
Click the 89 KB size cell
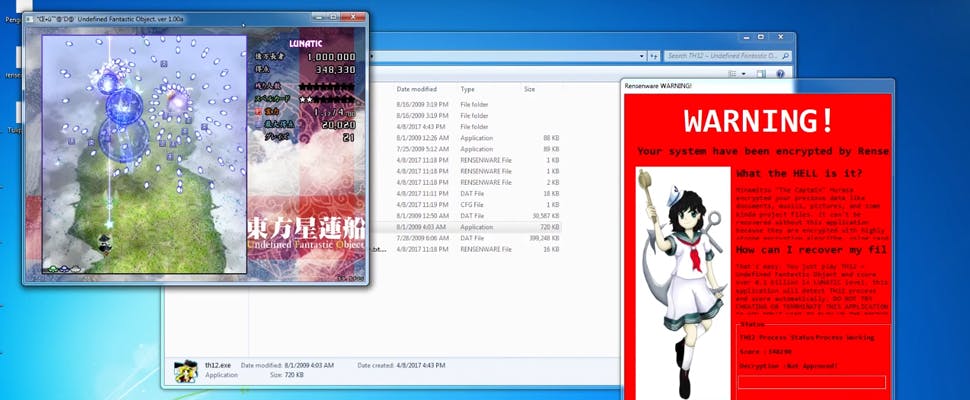[x=551, y=149]
